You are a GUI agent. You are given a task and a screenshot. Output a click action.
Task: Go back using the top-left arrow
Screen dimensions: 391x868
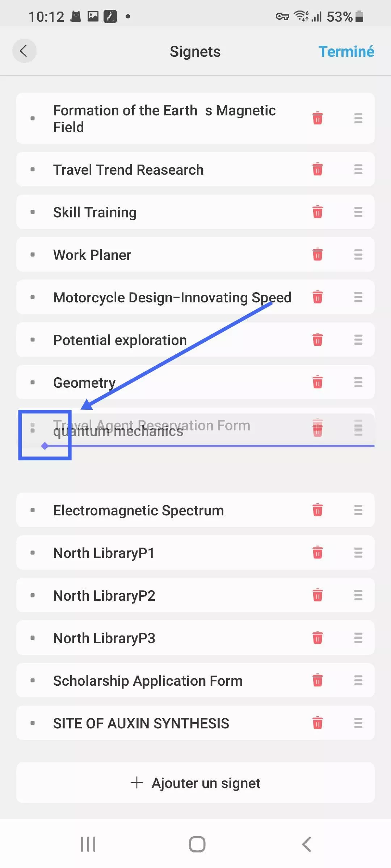[24, 51]
